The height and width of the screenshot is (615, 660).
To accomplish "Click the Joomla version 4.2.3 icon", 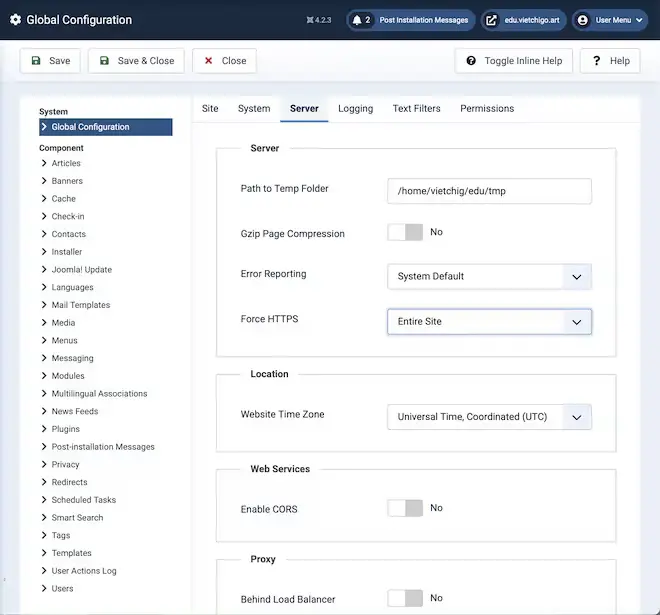I will [310, 20].
